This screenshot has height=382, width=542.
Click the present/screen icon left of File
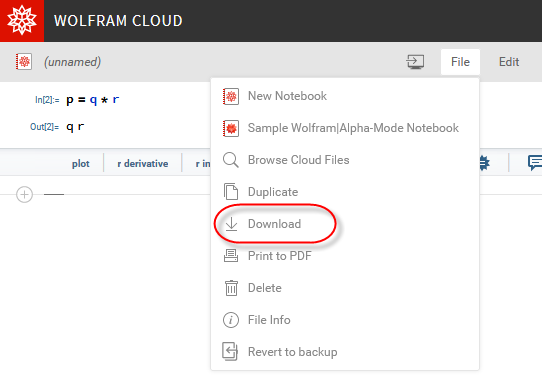(x=415, y=62)
